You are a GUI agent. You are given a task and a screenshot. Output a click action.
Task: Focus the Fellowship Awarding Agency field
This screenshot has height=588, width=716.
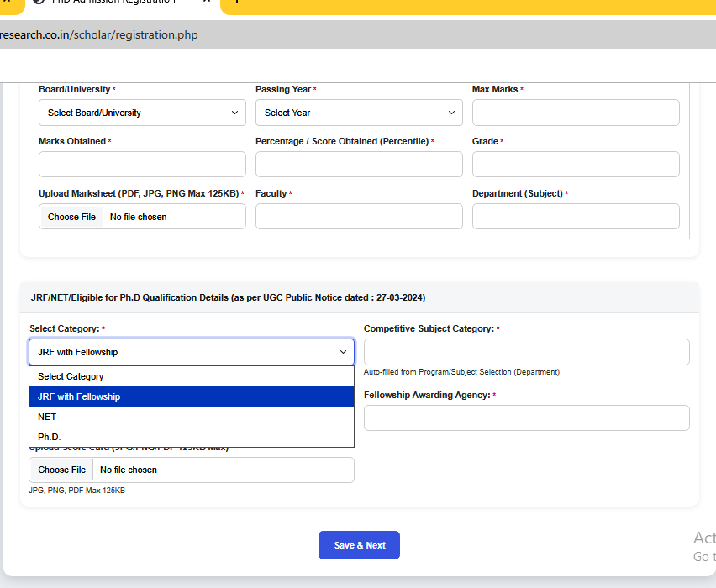(x=526, y=417)
